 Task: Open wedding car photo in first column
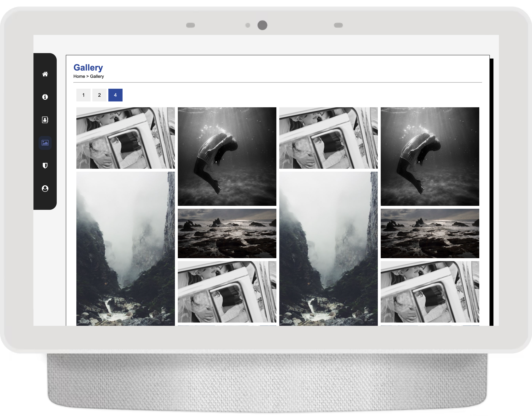coord(125,138)
